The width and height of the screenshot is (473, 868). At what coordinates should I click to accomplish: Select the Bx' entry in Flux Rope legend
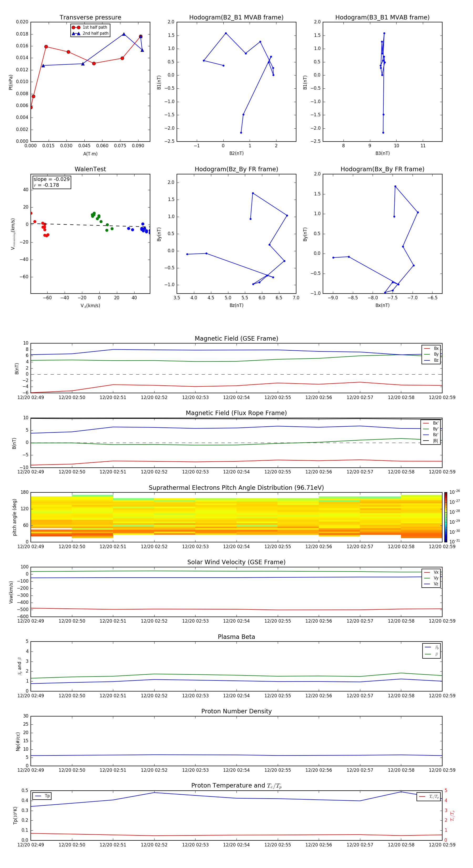pyautogui.click(x=431, y=423)
